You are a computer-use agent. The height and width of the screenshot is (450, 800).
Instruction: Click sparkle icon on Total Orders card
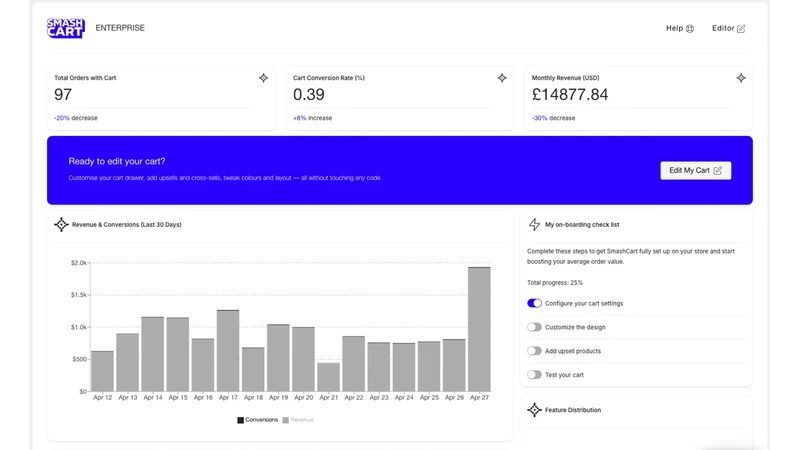[x=263, y=78]
